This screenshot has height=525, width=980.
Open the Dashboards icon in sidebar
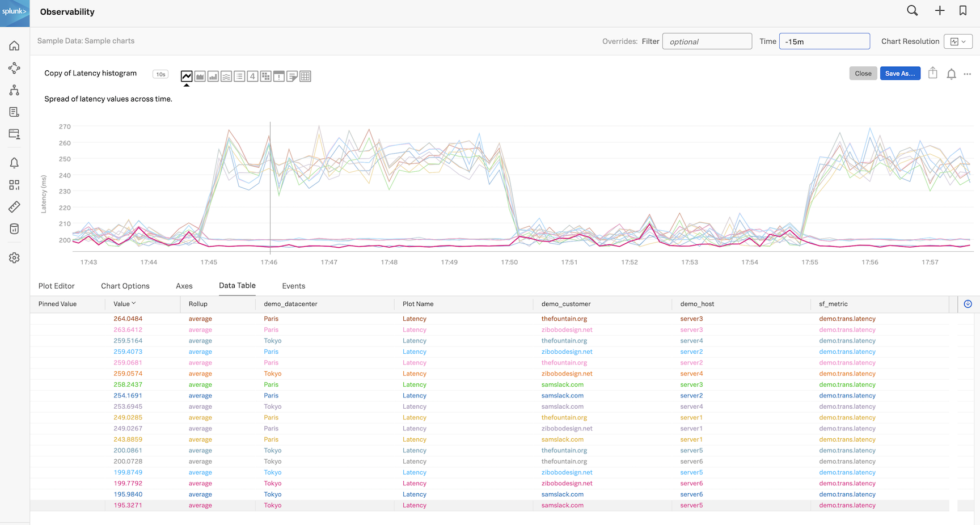coord(14,185)
